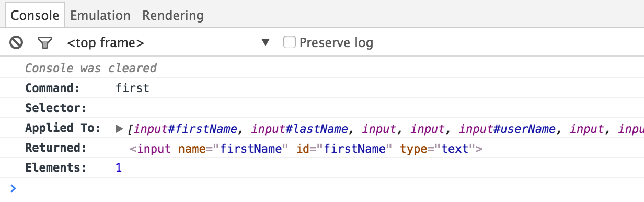Click the "Console was cleared" message
Screen dimensions: 644x202
91,68
